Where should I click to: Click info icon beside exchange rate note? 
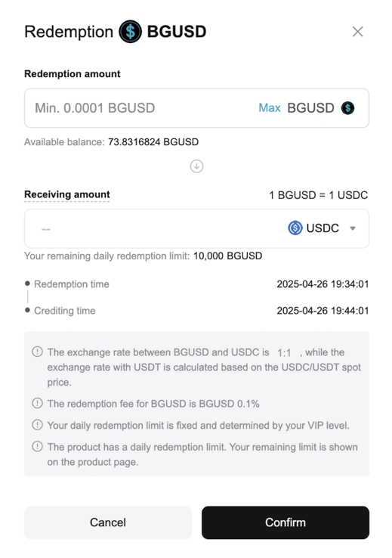37,352
